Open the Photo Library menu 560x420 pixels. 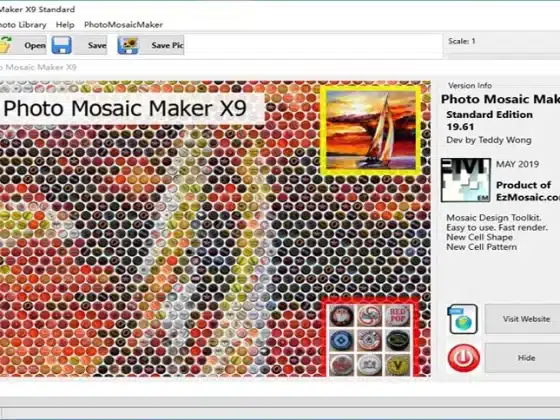[23, 25]
